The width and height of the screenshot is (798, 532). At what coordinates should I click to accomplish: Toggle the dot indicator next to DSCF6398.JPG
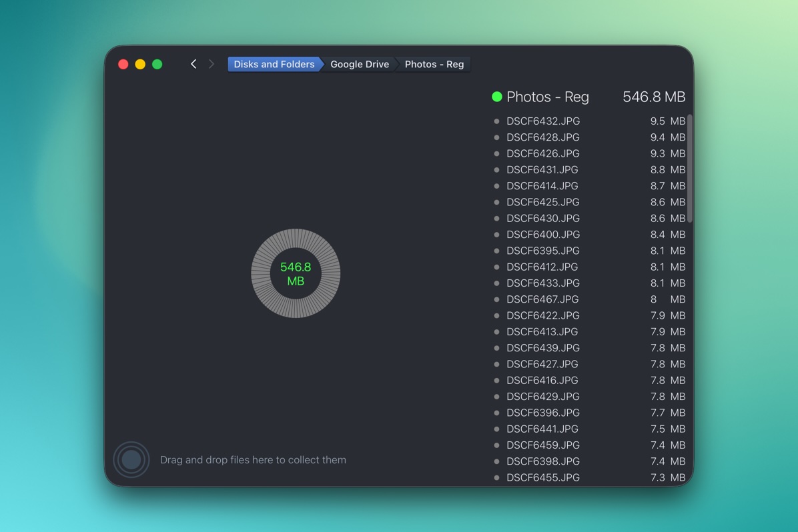(x=496, y=461)
